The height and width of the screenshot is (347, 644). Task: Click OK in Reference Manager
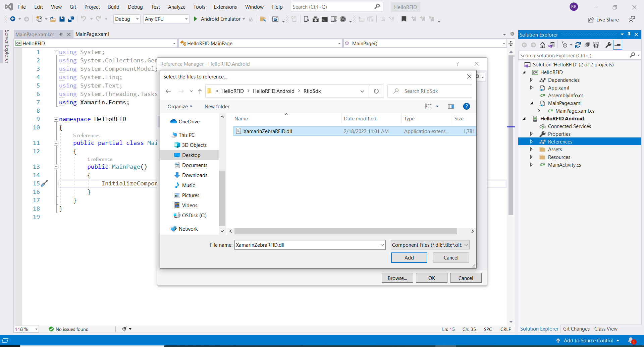coord(431,278)
